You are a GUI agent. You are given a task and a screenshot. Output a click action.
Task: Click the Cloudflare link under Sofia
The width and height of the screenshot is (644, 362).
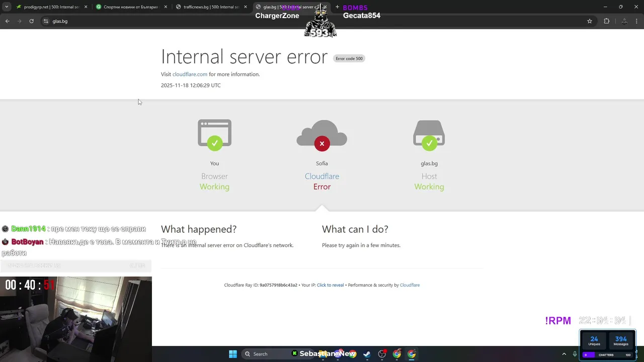coord(322,176)
